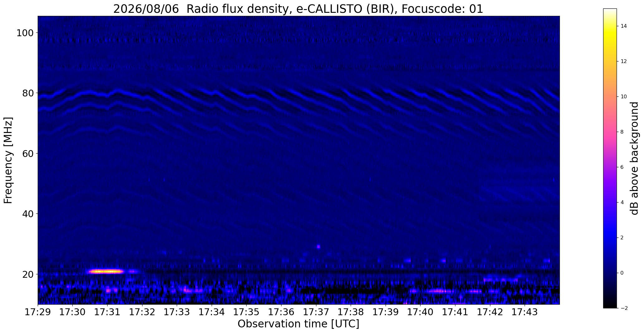Click the Frequency [MHz] axis label
This screenshot has width=644, height=333.
(8, 160)
